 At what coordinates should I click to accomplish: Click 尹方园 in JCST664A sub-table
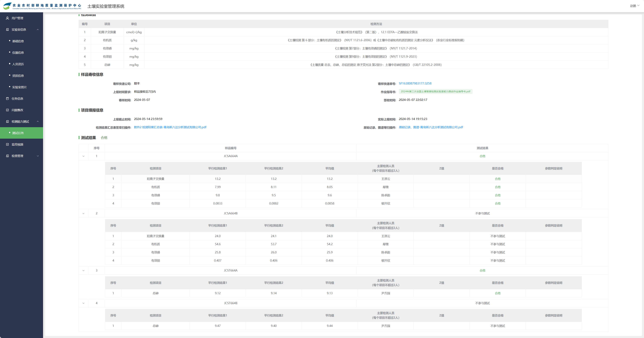coord(386,293)
